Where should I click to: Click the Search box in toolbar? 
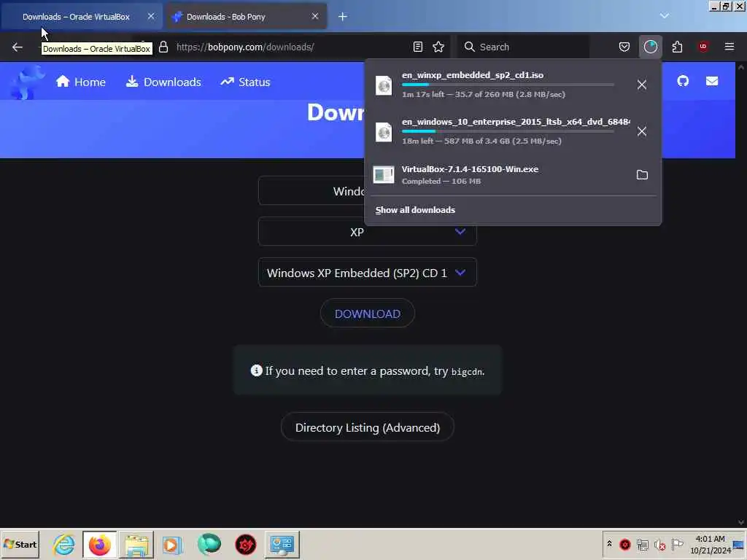click(522, 47)
